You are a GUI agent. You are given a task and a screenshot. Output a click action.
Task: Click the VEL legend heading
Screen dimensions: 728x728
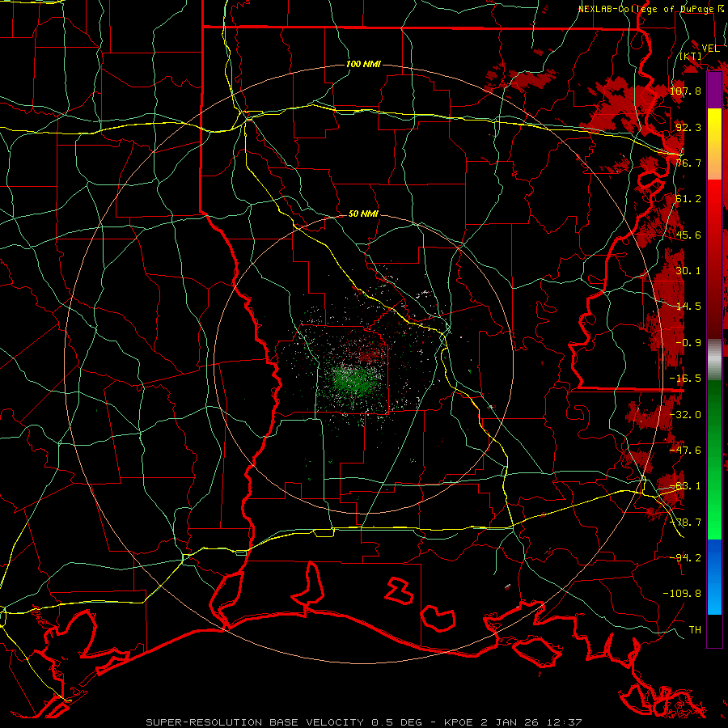(x=711, y=49)
